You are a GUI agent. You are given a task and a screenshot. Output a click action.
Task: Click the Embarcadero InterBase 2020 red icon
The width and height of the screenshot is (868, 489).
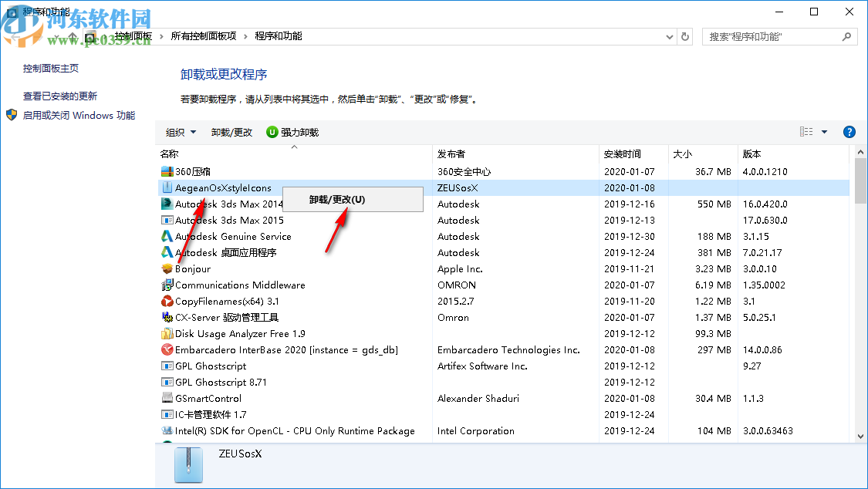167,349
